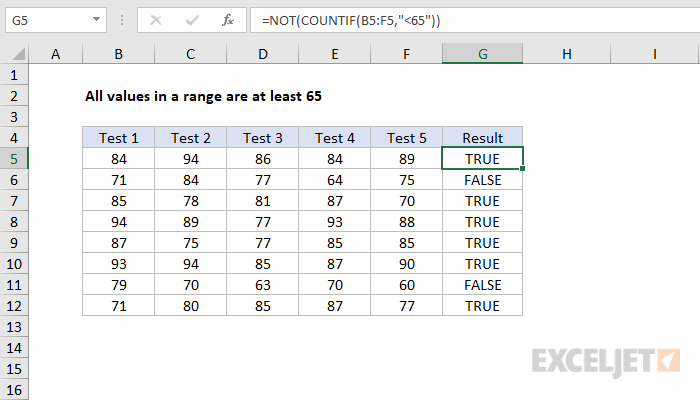Select column A header
700x400 pixels.
[55, 54]
